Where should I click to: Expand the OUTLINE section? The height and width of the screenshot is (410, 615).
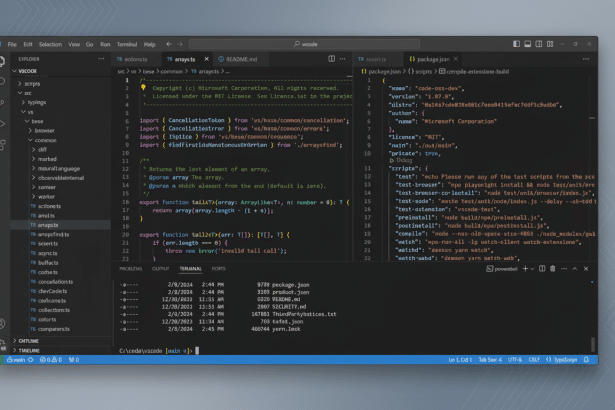[x=61, y=341]
